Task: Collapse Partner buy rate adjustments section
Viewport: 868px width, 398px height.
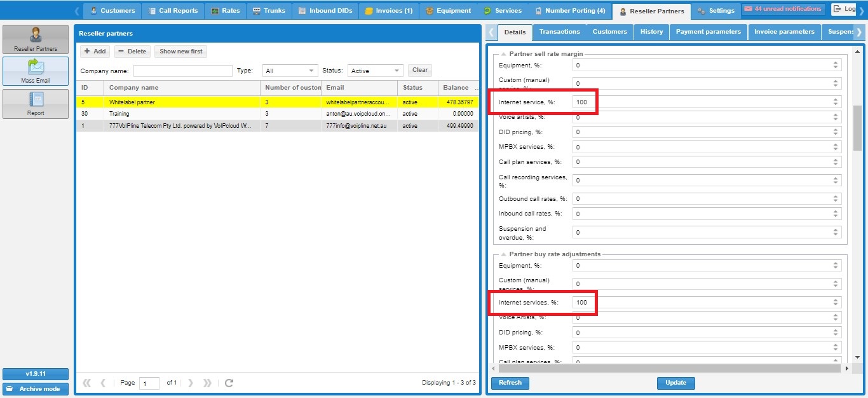Action: click(x=504, y=254)
